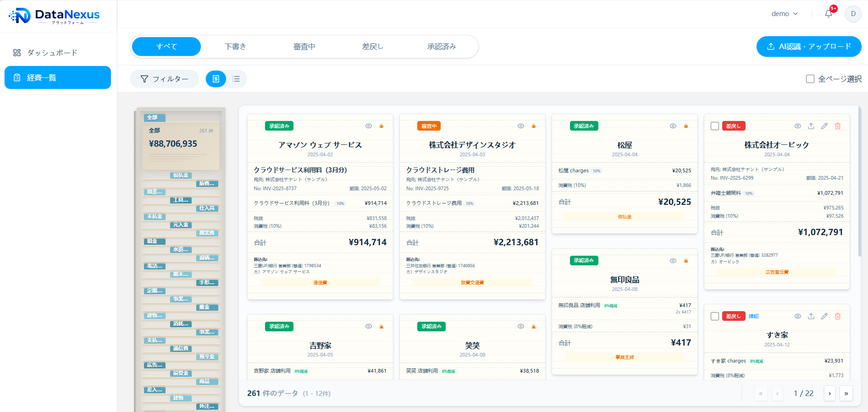Viewport: 868px width, 412px height.
Task: Open the 預り金 folder tab
Action: (207, 357)
